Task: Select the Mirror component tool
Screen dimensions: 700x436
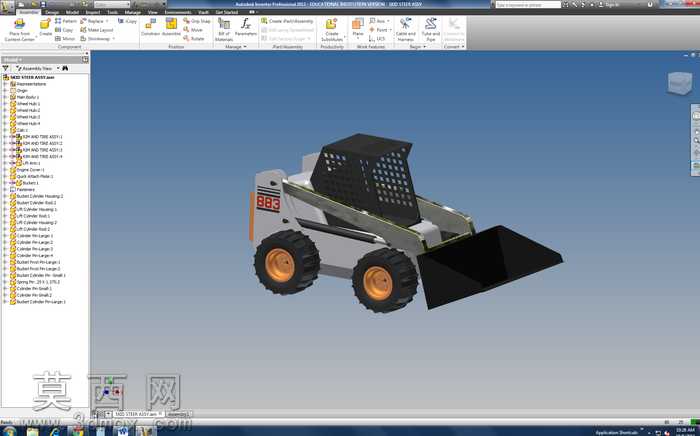Action: coord(65,39)
